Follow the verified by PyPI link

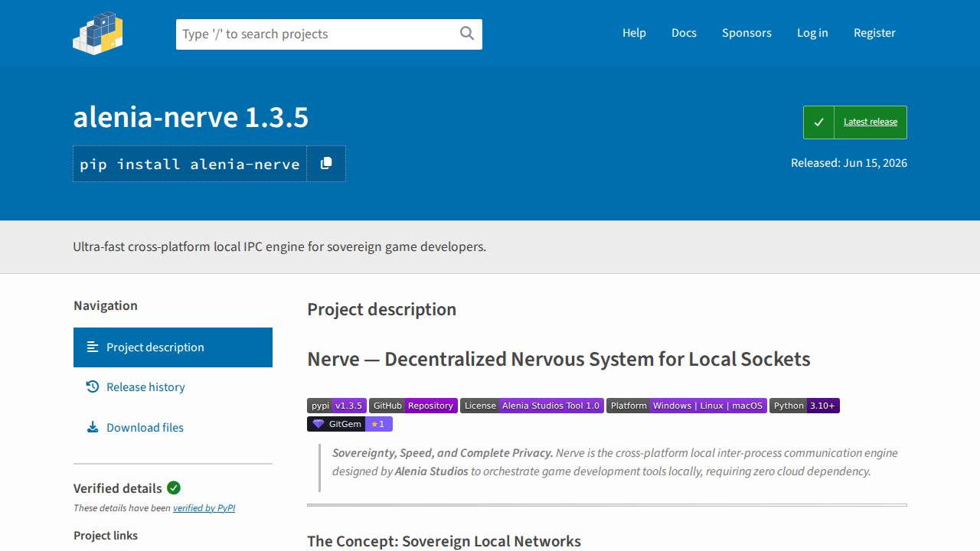pos(204,508)
